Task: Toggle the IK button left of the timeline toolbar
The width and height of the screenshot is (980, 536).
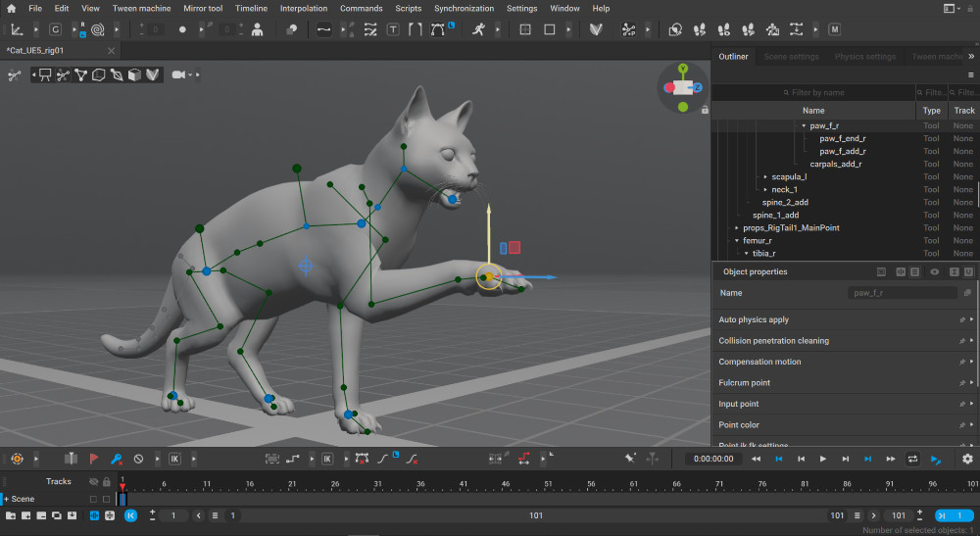Action: click(x=174, y=459)
